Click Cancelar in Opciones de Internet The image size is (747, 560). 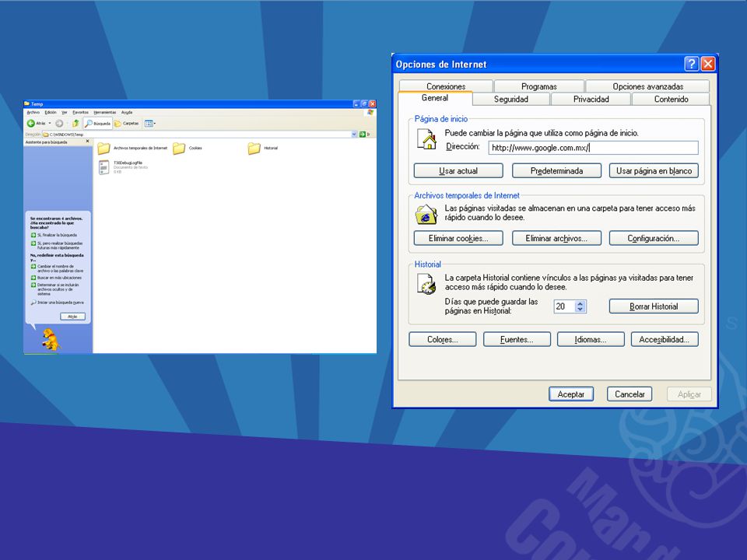pyautogui.click(x=630, y=394)
